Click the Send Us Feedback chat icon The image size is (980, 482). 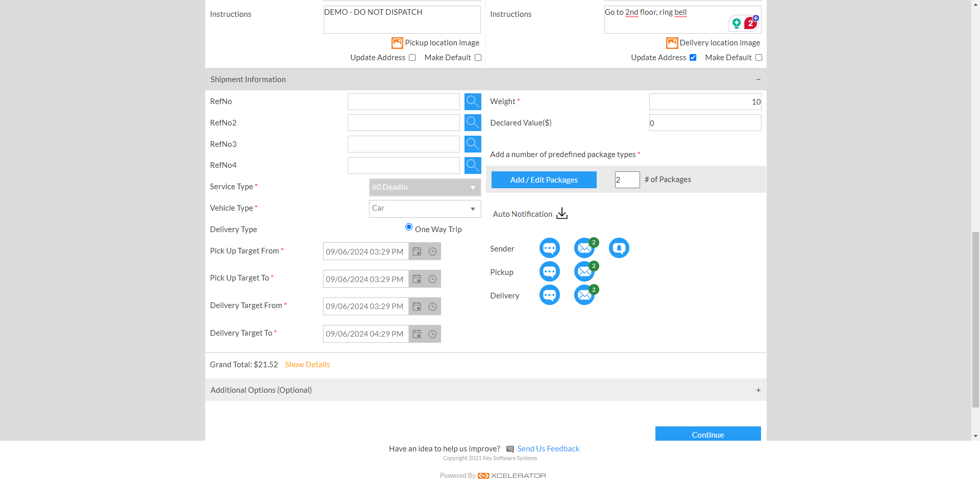[x=510, y=449]
